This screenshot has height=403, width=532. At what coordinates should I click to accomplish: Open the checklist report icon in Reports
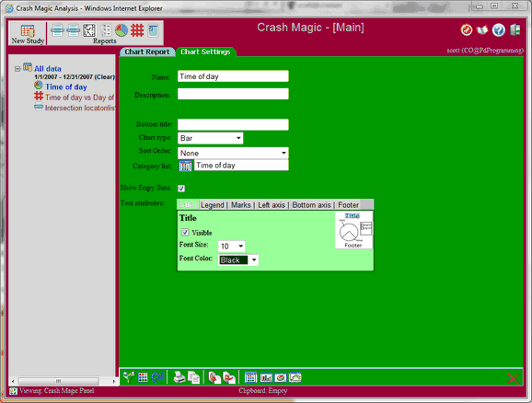(106, 30)
